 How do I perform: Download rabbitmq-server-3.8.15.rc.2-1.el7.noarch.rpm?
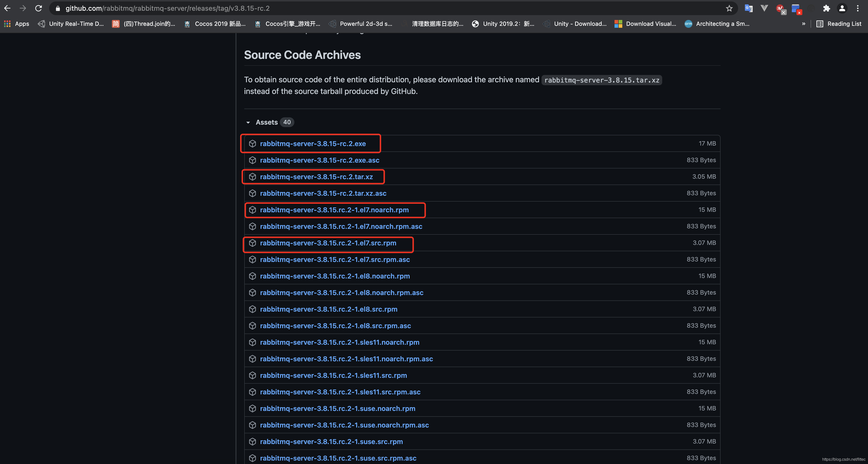pos(334,210)
